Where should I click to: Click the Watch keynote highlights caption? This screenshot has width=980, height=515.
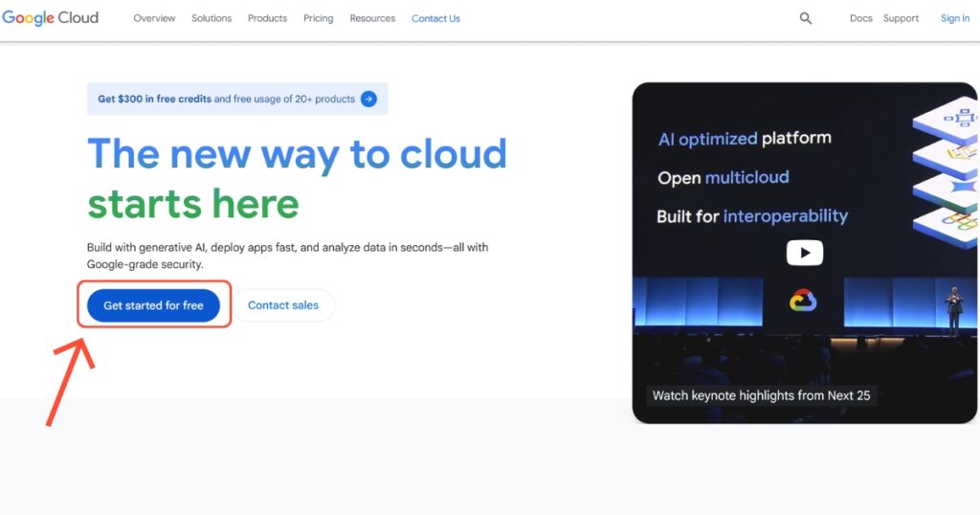(x=761, y=395)
